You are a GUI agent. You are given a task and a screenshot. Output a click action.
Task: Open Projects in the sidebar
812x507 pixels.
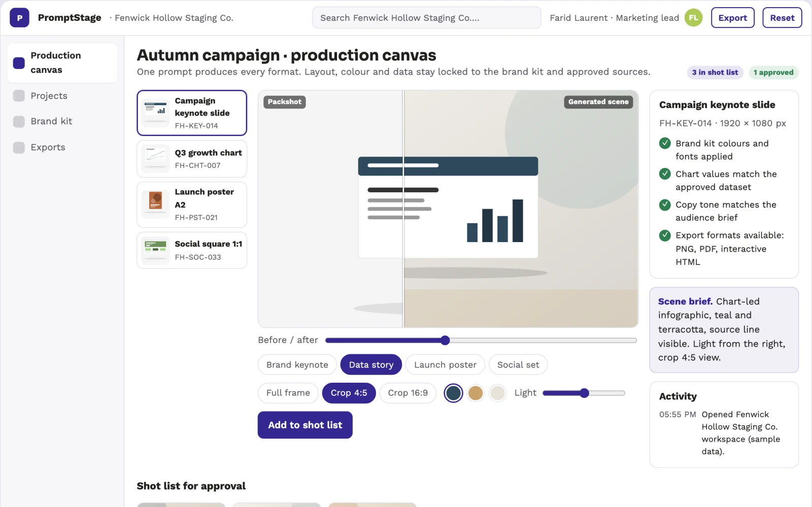point(62,96)
